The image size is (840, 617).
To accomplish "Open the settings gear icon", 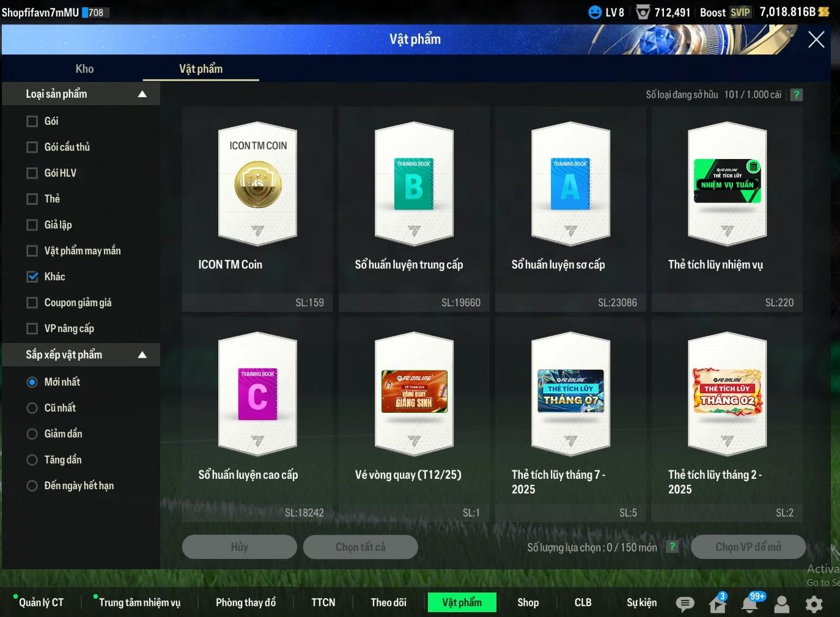I will click(x=814, y=604).
